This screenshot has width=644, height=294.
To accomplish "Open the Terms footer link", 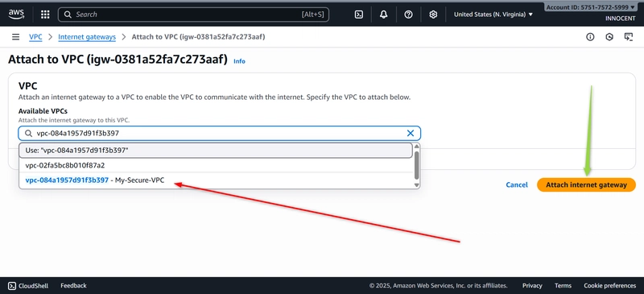I will click(563, 285).
